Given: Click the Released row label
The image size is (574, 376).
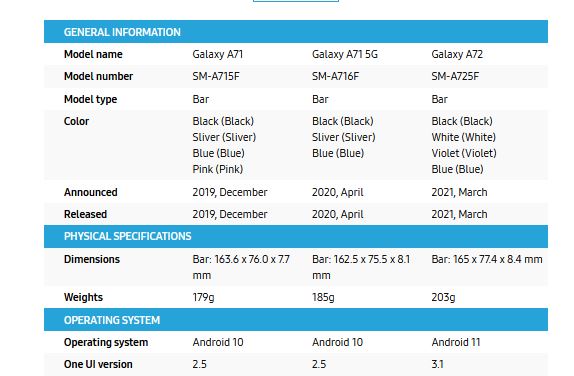Looking at the screenshot, I should point(85,214).
